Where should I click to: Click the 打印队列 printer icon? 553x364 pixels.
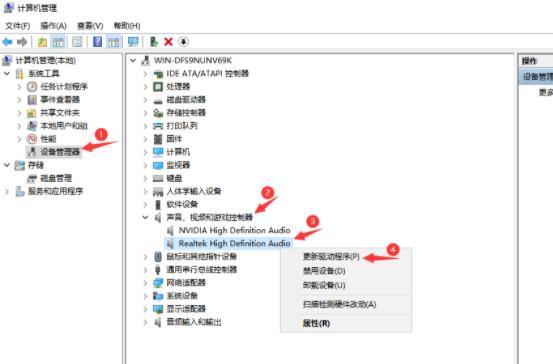[x=158, y=126]
